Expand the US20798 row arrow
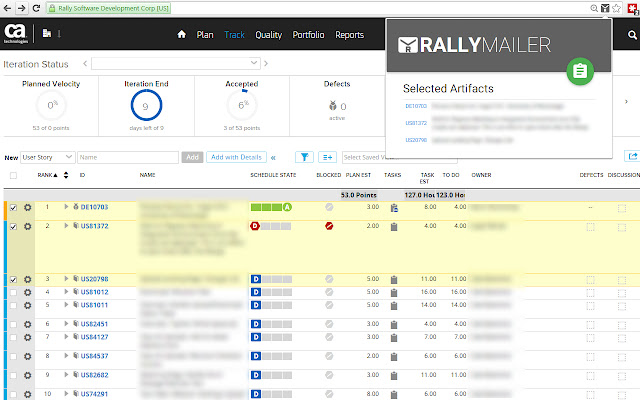The image size is (640, 400). tap(66, 279)
